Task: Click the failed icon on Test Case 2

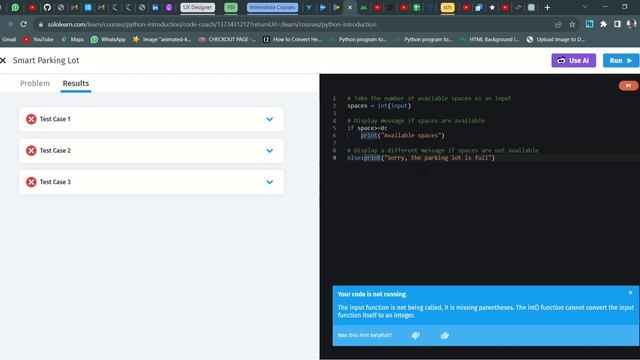Action: (31, 151)
